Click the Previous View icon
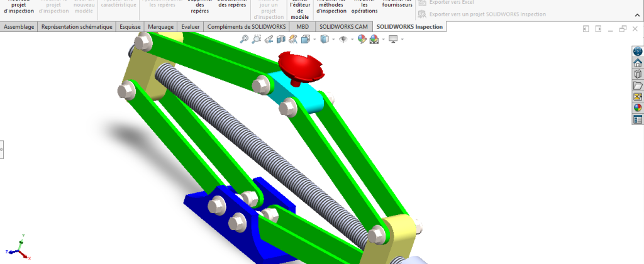This screenshot has height=264, width=644. (269, 39)
